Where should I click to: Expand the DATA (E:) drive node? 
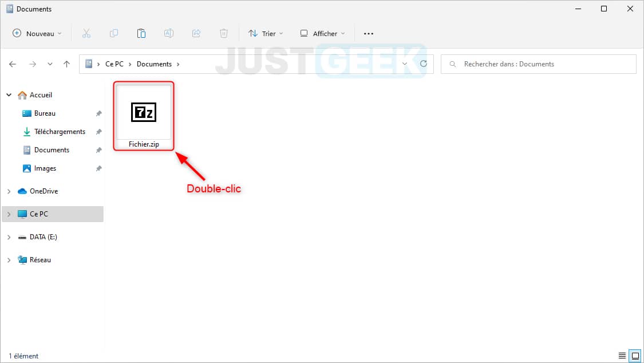point(9,238)
